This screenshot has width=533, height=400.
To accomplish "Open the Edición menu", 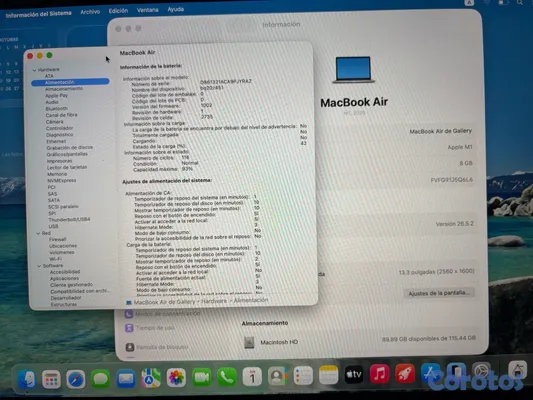I will [x=118, y=11].
